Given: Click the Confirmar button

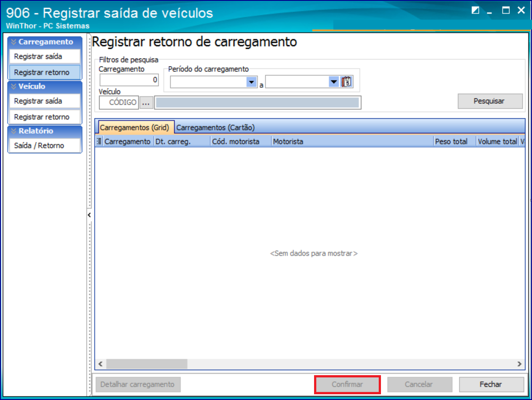Looking at the screenshot, I should coord(347,384).
